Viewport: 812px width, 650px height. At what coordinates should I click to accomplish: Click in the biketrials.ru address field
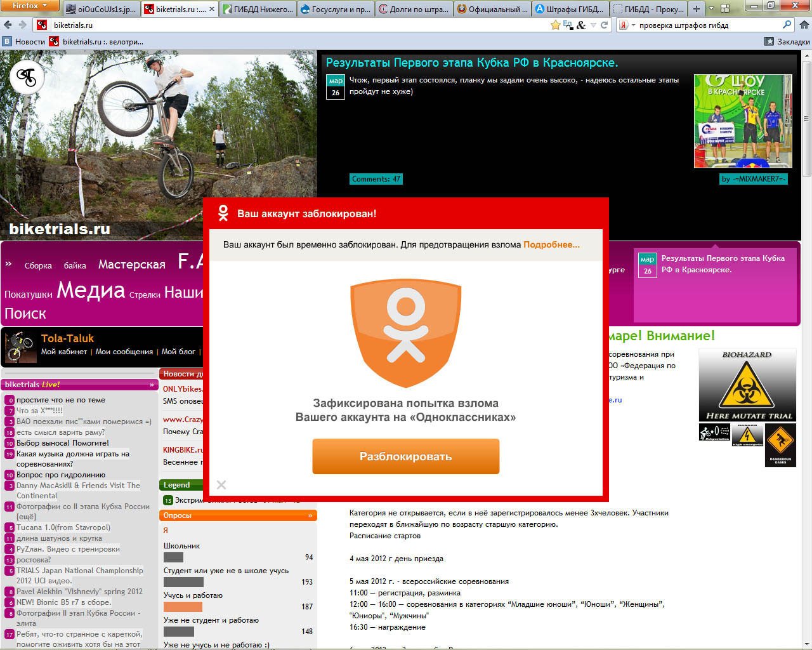pos(285,25)
